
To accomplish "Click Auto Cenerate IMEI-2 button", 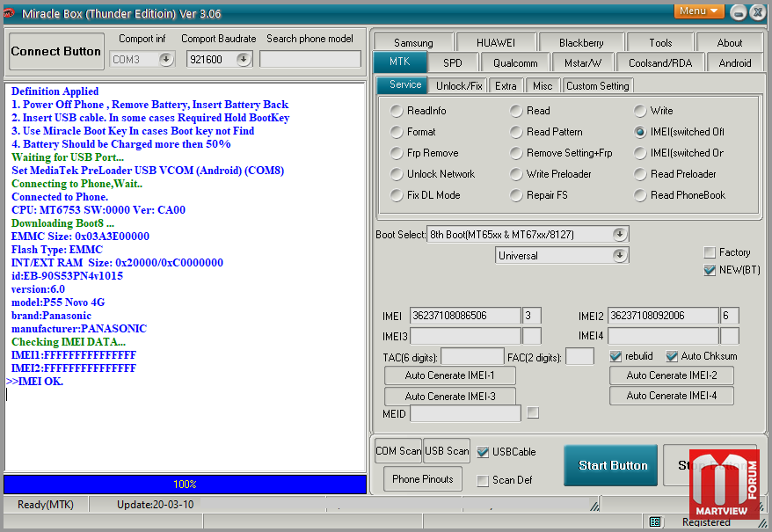I will 672,375.
